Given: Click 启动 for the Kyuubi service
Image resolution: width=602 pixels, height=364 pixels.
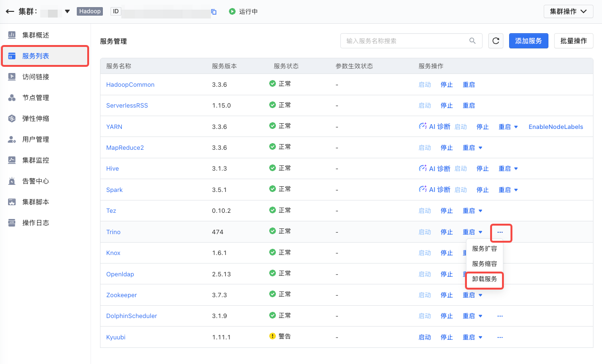Looking at the screenshot, I should (425, 337).
